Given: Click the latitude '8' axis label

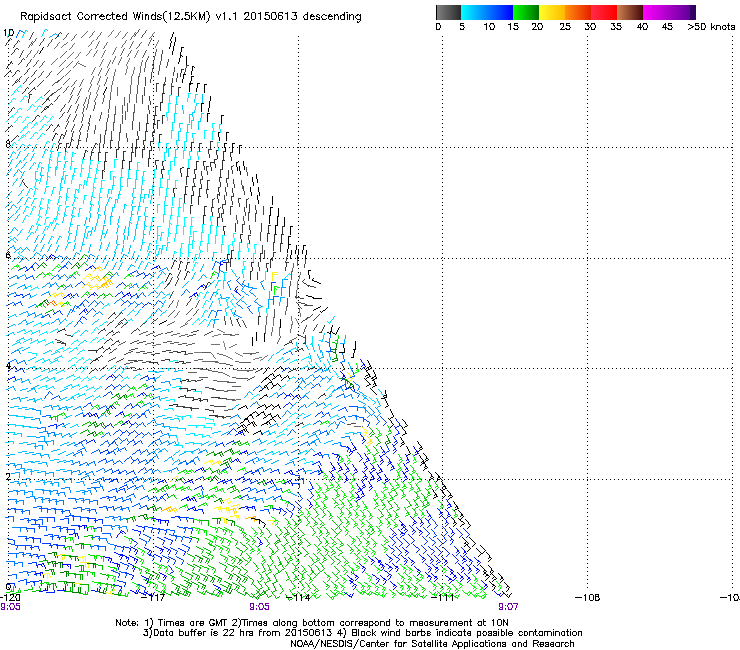Looking at the screenshot, I should [8, 144].
